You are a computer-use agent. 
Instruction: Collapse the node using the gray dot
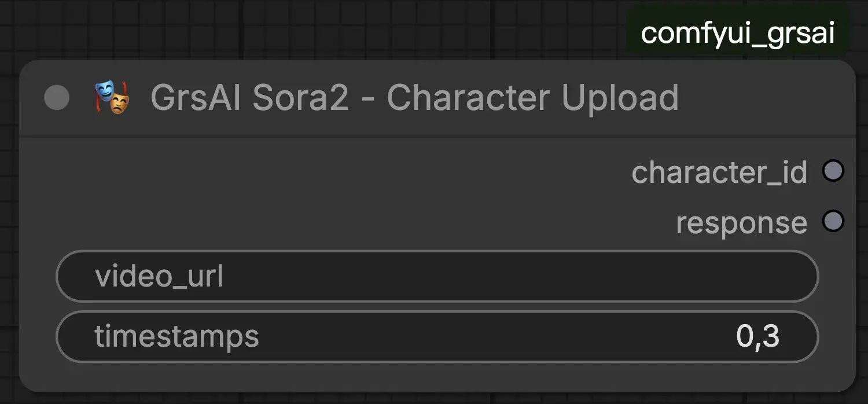pos(57,98)
